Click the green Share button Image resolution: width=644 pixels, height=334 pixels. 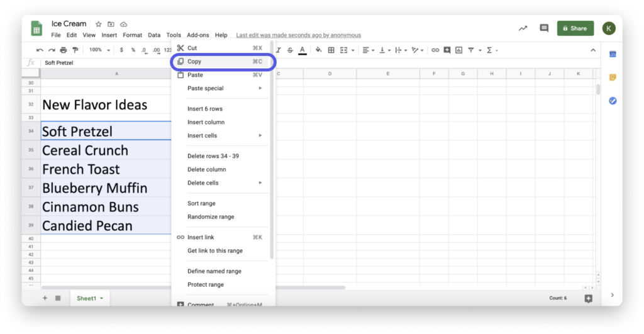tap(575, 28)
